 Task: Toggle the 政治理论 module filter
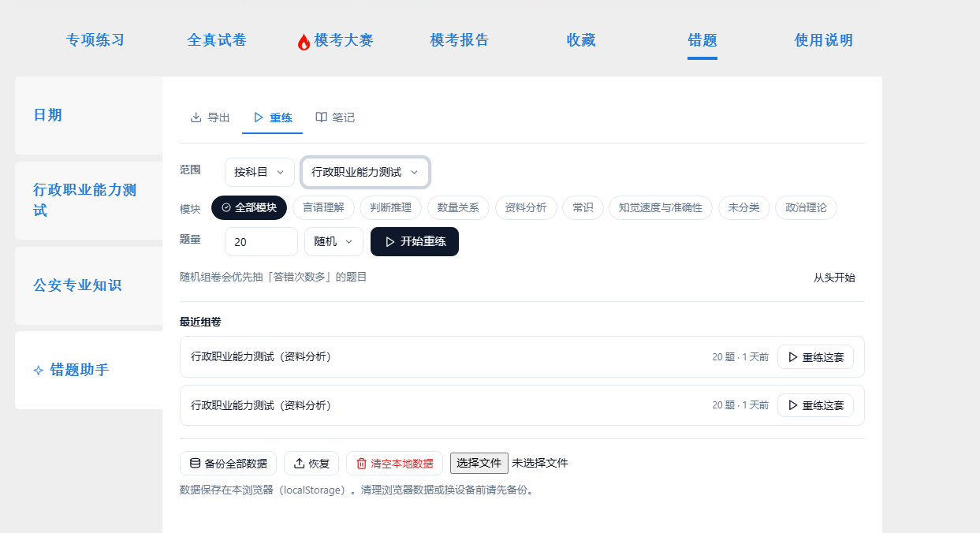(807, 207)
